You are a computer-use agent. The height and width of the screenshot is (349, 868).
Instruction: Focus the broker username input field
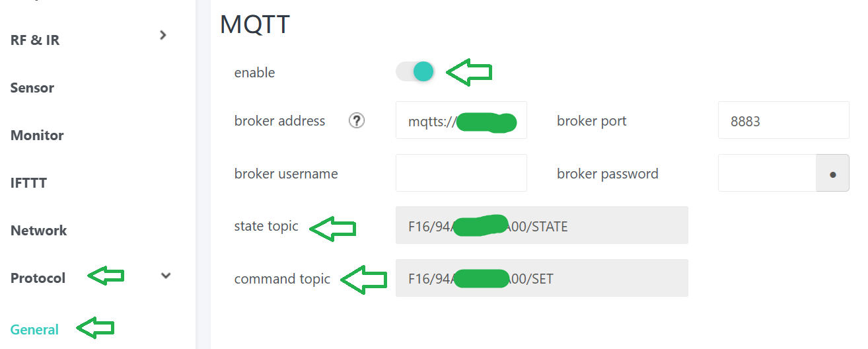(461, 173)
